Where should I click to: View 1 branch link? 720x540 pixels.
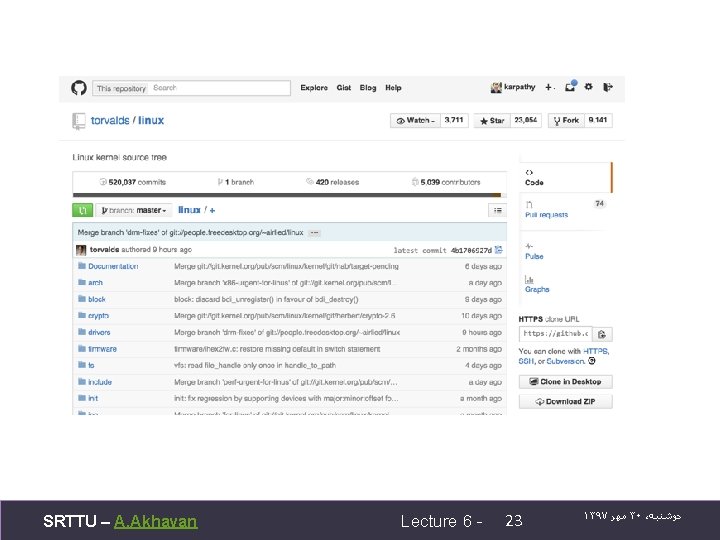236,182
